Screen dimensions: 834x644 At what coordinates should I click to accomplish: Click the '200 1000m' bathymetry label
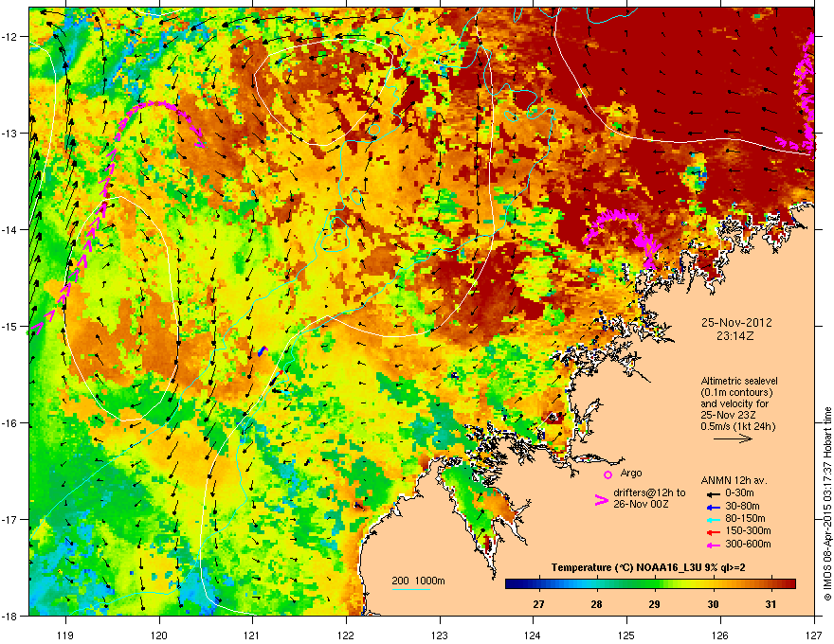coord(418,581)
